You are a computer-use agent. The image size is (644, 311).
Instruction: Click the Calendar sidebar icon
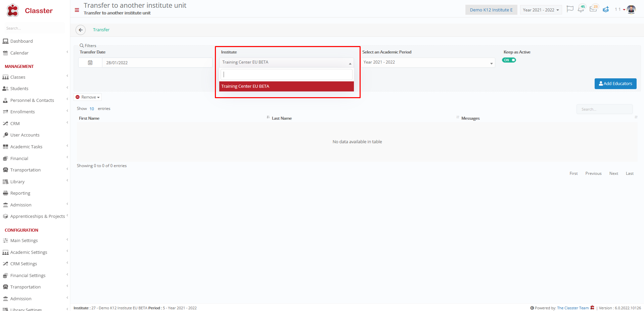pyautogui.click(x=5, y=53)
